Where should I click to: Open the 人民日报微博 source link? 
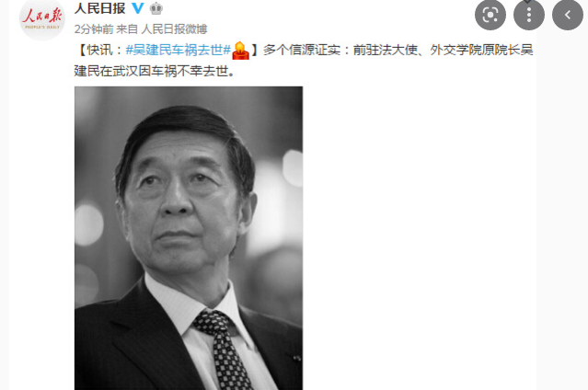tap(174, 29)
